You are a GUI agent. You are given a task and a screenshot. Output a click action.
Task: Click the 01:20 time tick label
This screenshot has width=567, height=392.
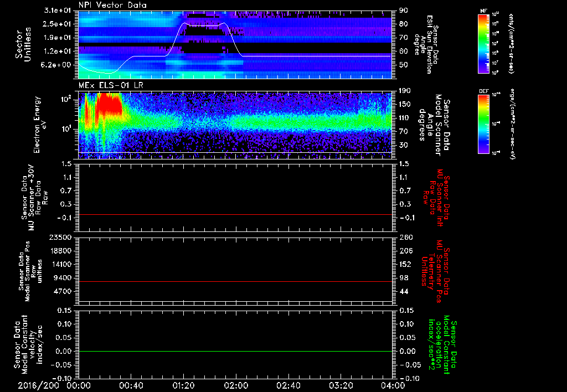pyautogui.click(x=183, y=385)
